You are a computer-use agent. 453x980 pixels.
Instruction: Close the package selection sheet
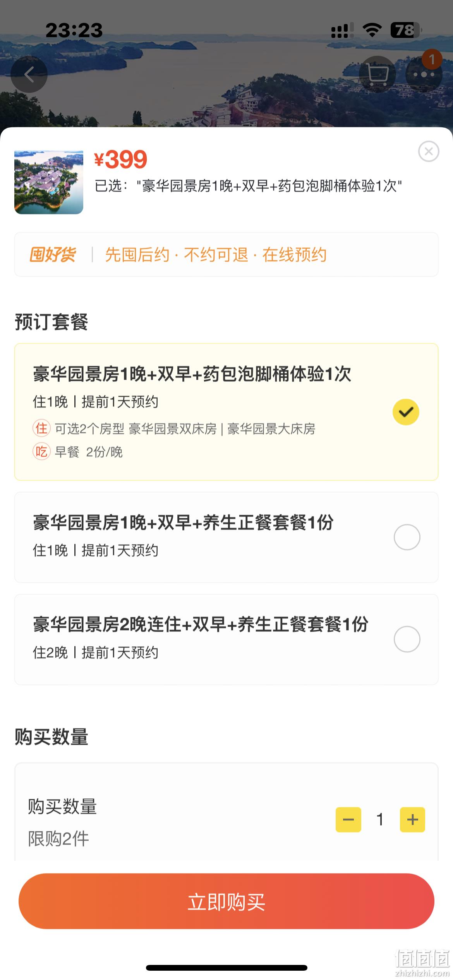point(429,151)
